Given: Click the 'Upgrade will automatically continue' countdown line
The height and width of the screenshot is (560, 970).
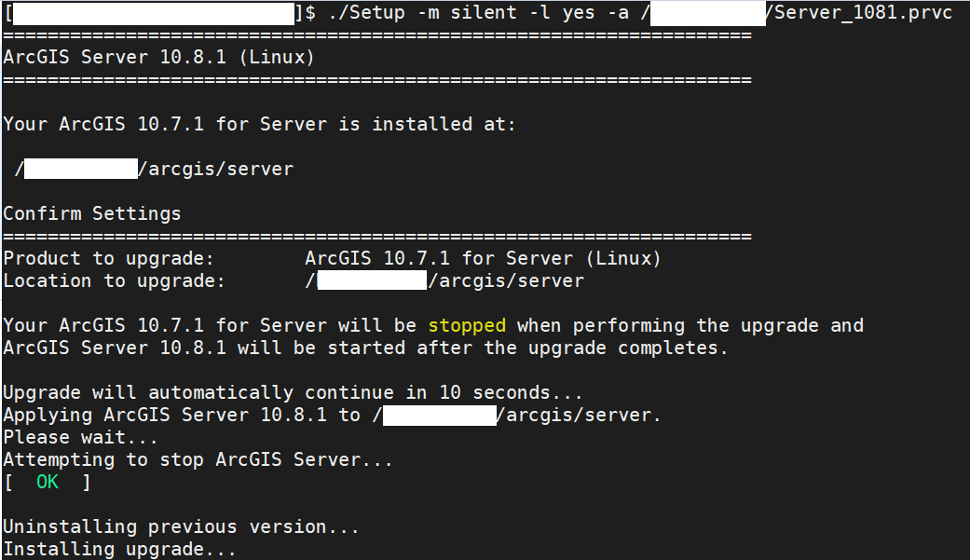Looking at the screenshot, I should [x=294, y=393].
